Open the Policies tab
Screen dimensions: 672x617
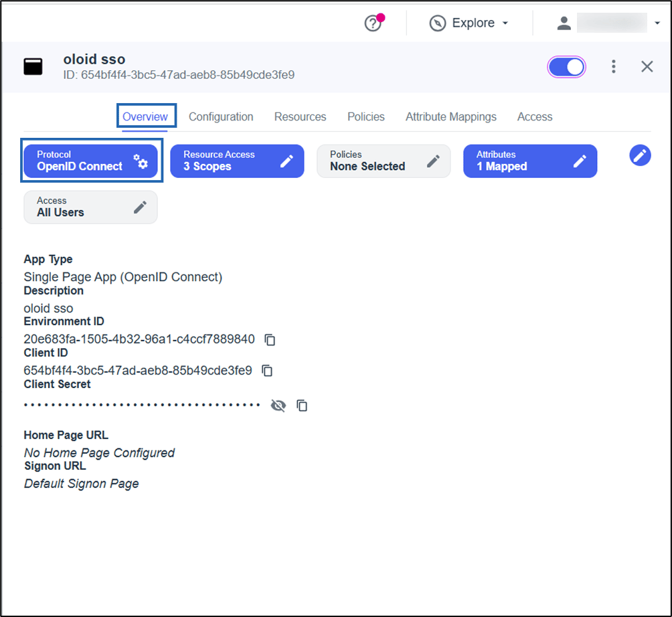[x=366, y=116]
